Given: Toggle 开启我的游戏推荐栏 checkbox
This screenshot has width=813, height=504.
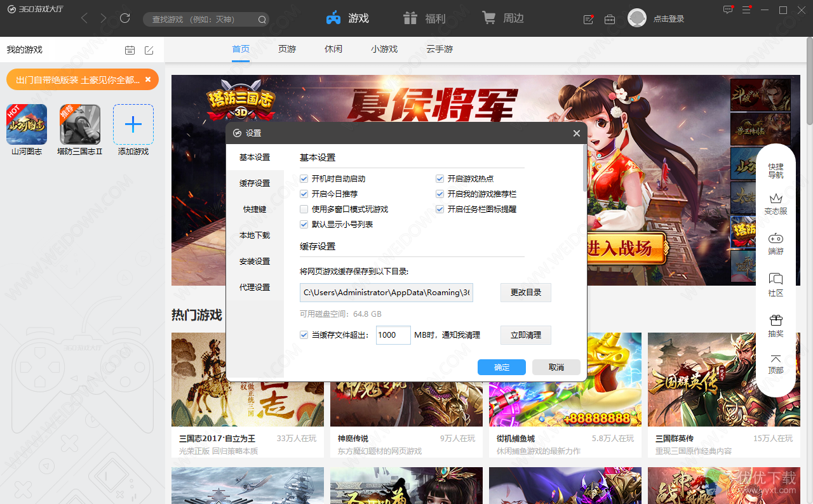Looking at the screenshot, I should [x=440, y=194].
